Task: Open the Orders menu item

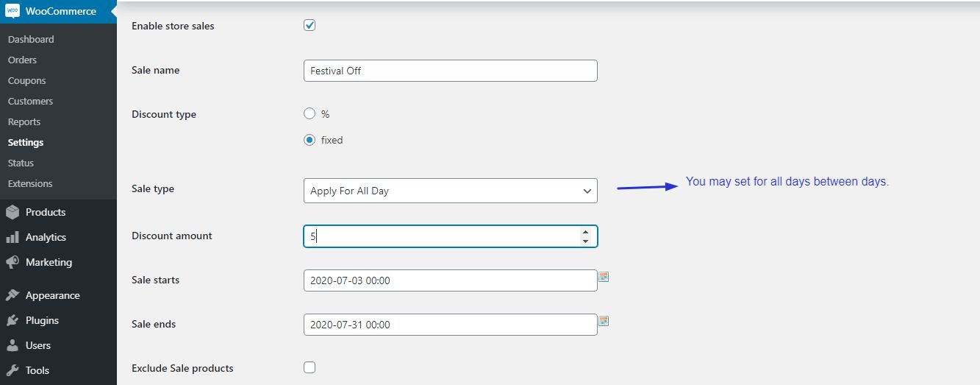Action: click(x=22, y=60)
